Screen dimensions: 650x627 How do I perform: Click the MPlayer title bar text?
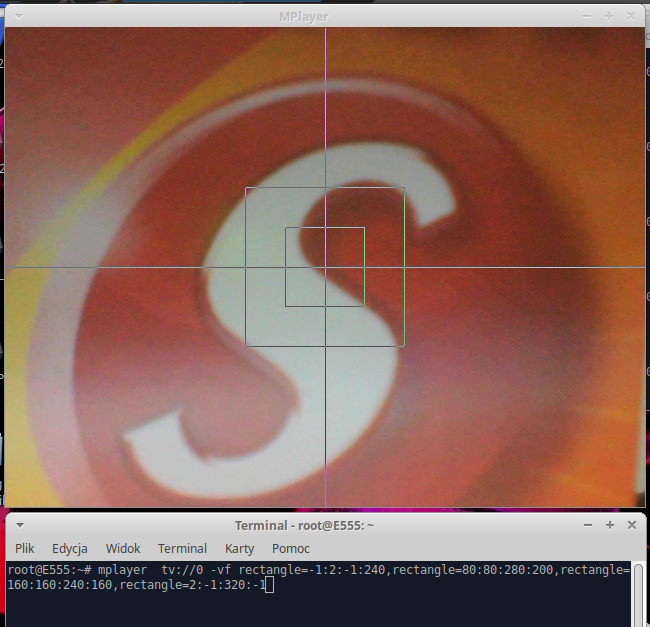[x=303, y=17]
